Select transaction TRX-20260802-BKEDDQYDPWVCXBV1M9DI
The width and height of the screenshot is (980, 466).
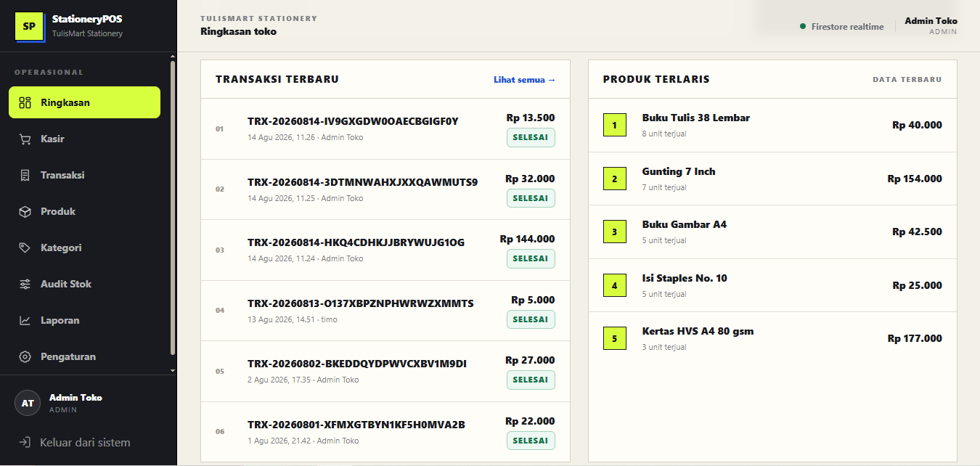pyautogui.click(x=385, y=371)
